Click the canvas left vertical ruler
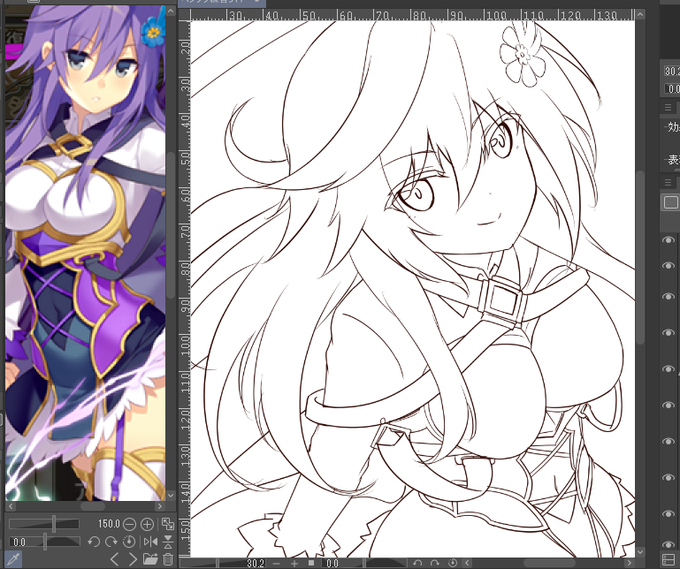Screen dimensions: 680x569 pyautogui.click(x=185, y=289)
